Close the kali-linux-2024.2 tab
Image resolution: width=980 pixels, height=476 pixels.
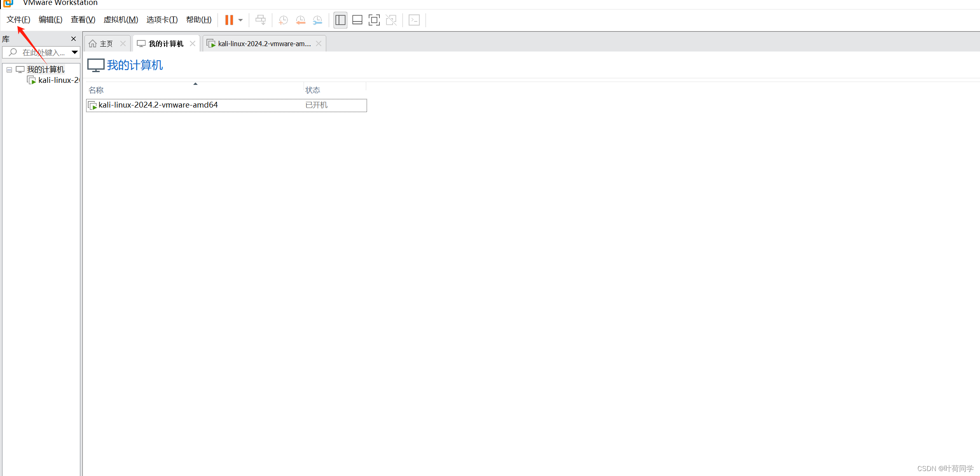[x=318, y=43]
